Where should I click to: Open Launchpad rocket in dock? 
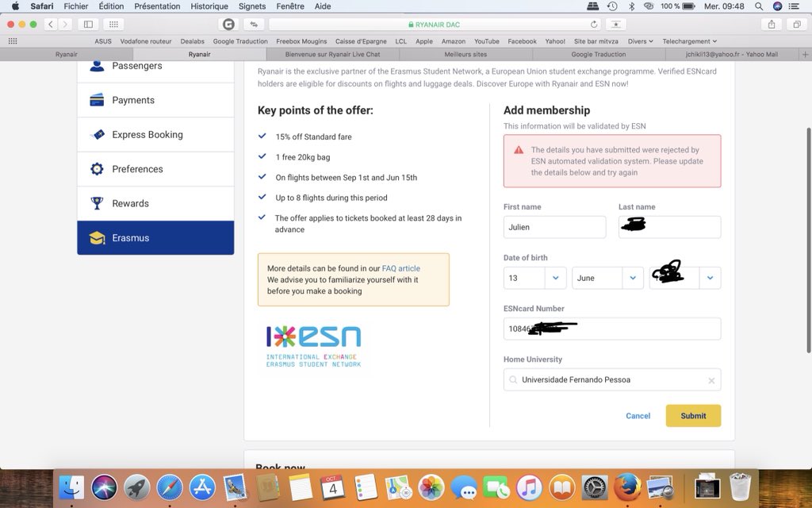click(x=136, y=488)
